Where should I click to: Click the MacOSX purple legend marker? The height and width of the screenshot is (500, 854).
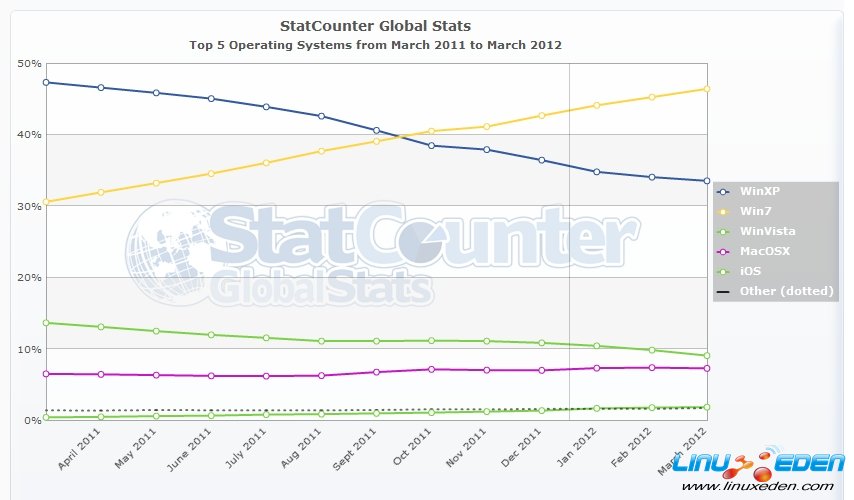(727, 251)
